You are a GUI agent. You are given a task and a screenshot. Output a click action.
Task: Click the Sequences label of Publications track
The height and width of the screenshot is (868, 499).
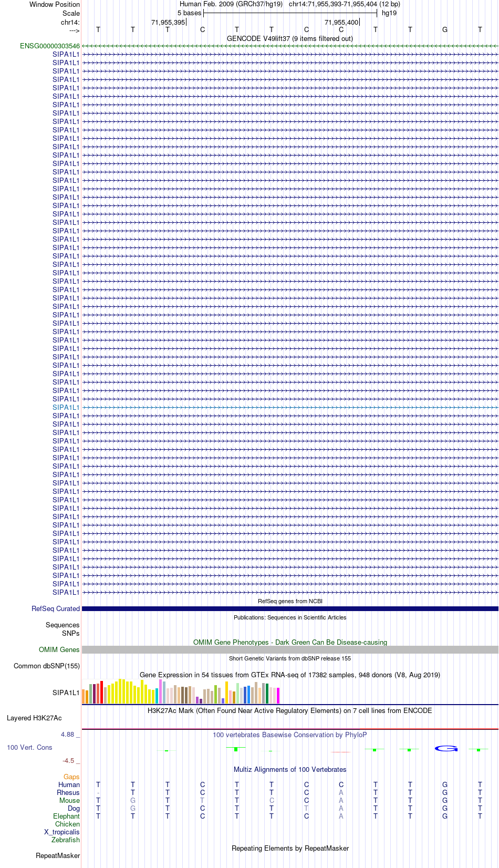63,625
